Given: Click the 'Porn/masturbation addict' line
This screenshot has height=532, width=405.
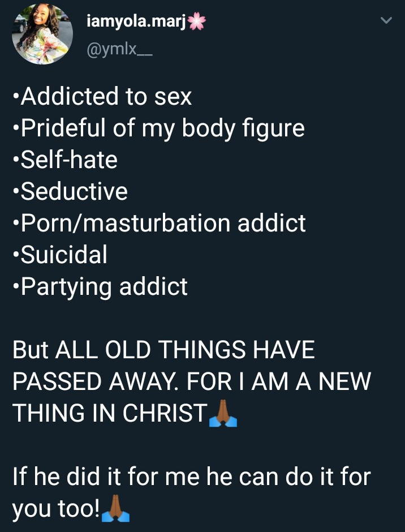Looking at the screenshot, I should click(x=160, y=223).
